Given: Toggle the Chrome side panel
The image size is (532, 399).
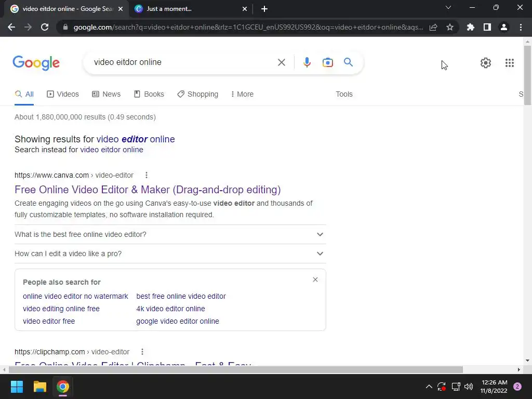Looking at the screenshot, I should point(487,27).
